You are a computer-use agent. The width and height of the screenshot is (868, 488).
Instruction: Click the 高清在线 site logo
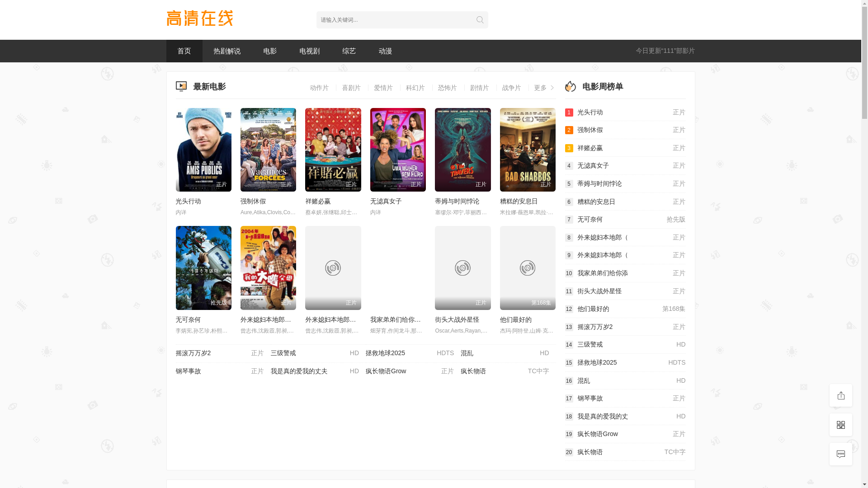point(200,19)
